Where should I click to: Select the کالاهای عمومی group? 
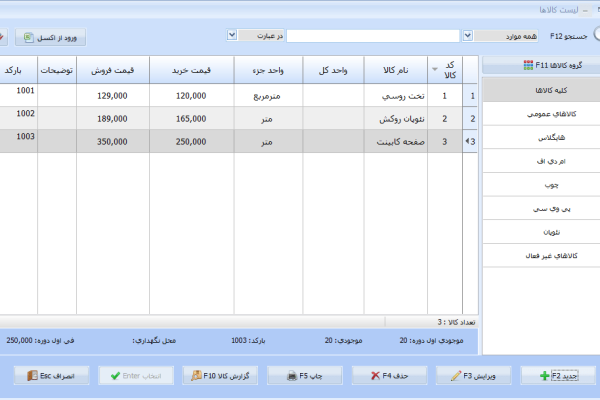[x=541, y=114]
